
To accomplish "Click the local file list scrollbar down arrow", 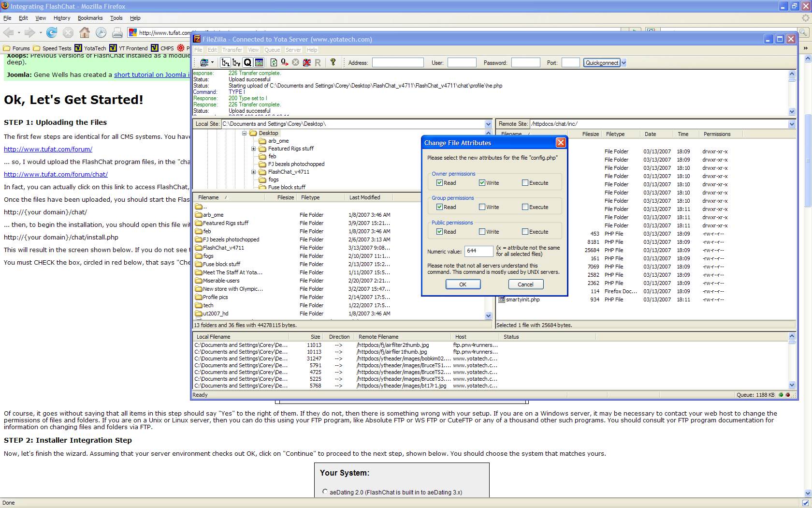I will [488, 315].
